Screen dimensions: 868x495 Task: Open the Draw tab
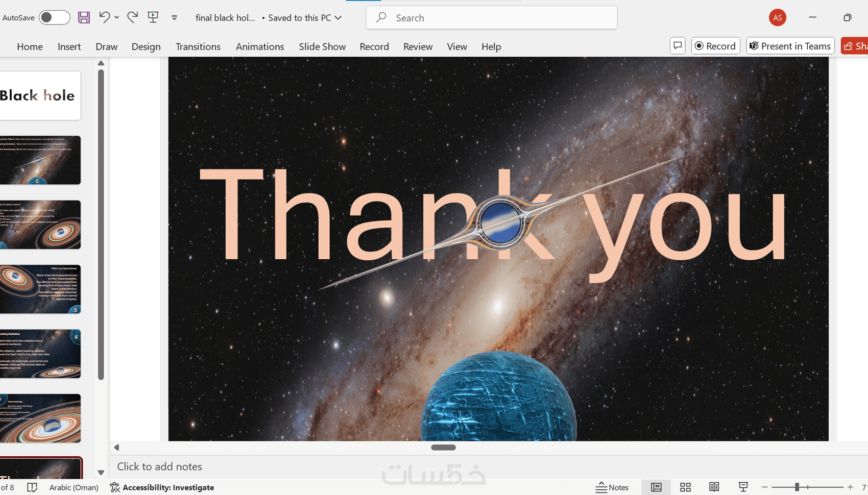(x=107, y=46)
